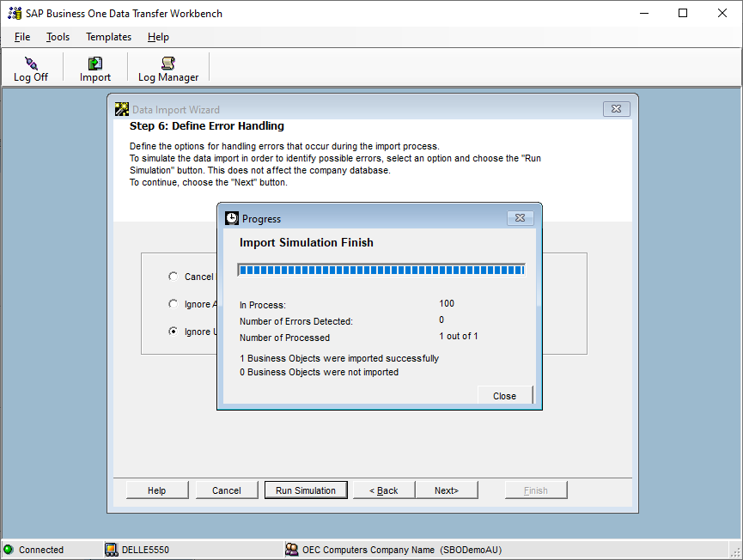
Task: Go back with the < Back button
Action: (x=384, y=490)
